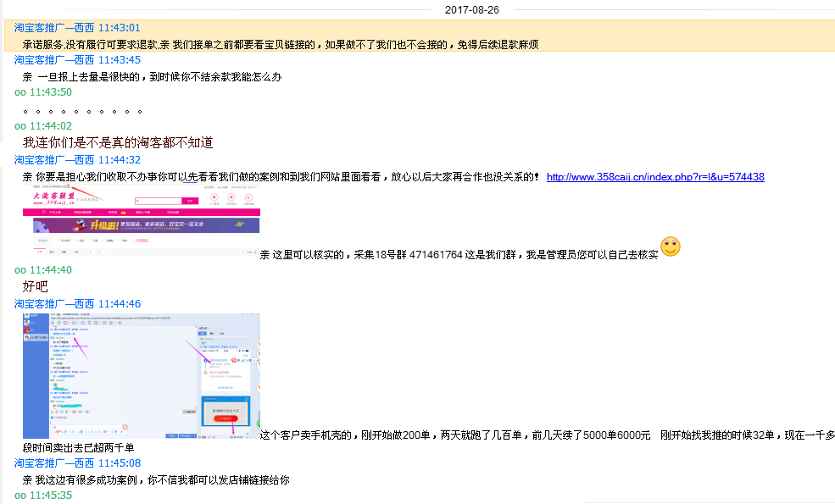Click the reply message 好吧
This screenshot has width=835, height=504.
tap(35, 287)
